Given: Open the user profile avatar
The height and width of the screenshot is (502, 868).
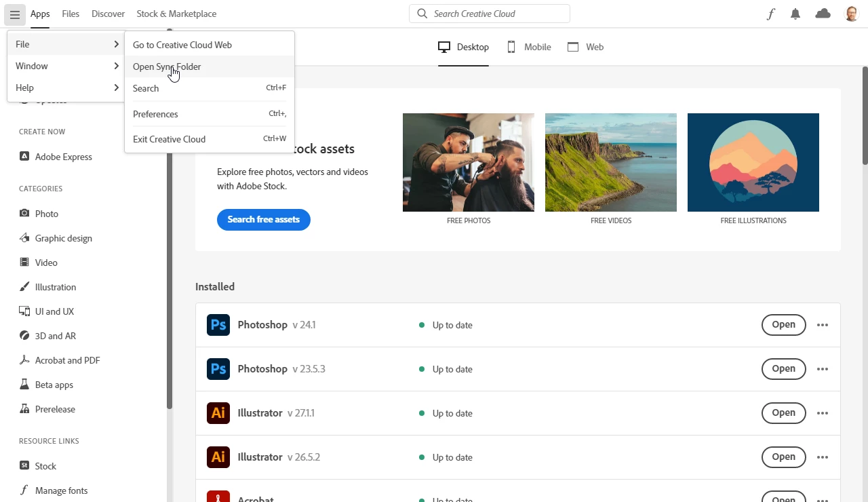Looking at the screenshot, I should pyautogui.click(x=852, y=14).
